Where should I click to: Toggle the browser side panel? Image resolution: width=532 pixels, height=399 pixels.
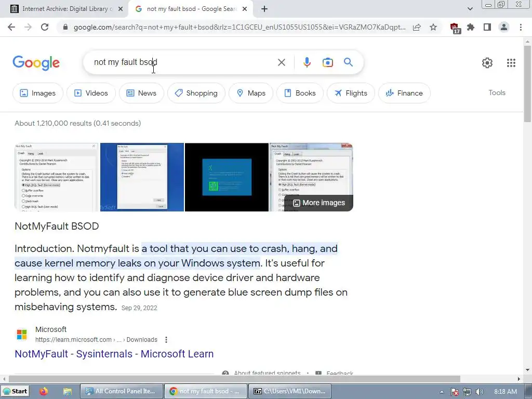487,27
